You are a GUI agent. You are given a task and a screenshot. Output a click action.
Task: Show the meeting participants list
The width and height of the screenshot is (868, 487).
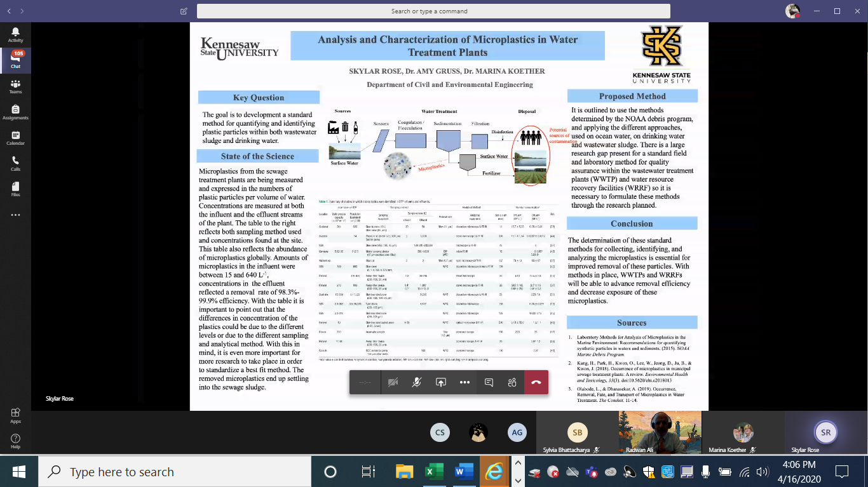click(x=512, y=382)
